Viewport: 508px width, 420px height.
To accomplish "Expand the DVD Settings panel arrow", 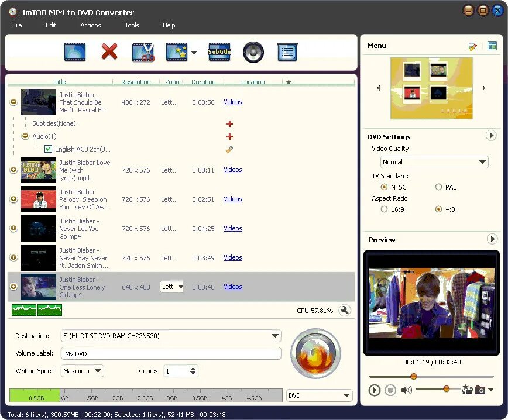I will pyautogui.click(x=491, y=135).
